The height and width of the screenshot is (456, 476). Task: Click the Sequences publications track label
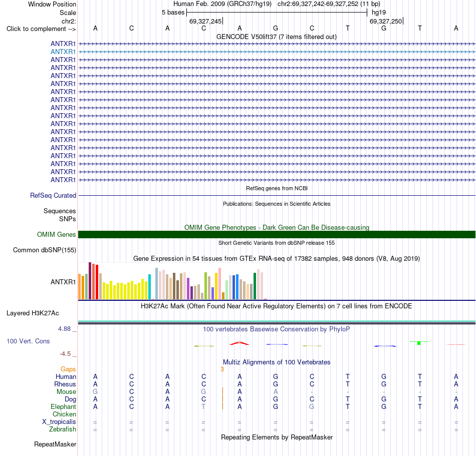click(60, 211)
